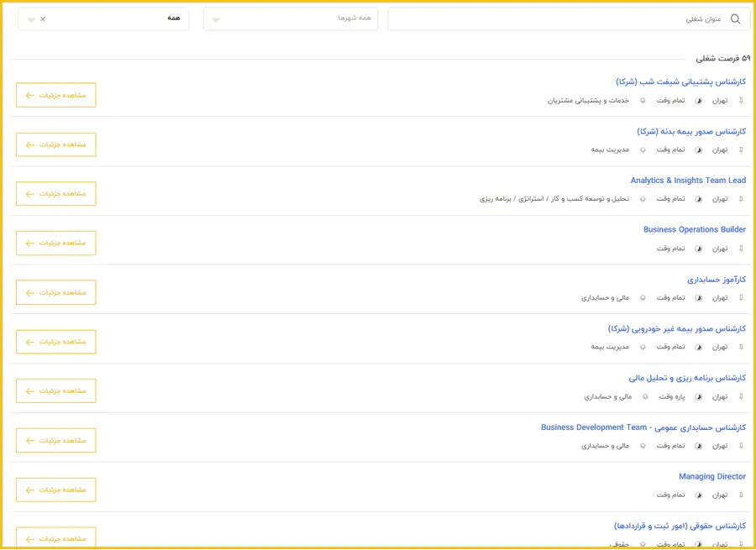This screenshot has height=550, width=756.
Task: Clear the 'همه' filter with the x icon
Action: pyautogui.click(x=44, y=19)
